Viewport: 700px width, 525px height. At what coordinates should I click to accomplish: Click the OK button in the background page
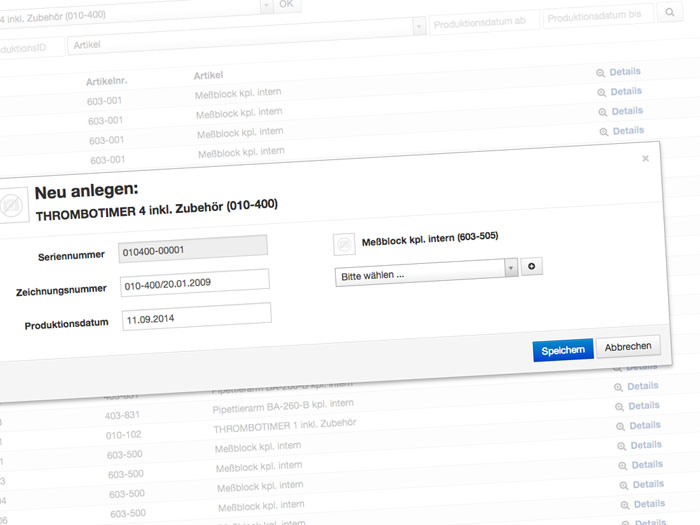[287, 4]
